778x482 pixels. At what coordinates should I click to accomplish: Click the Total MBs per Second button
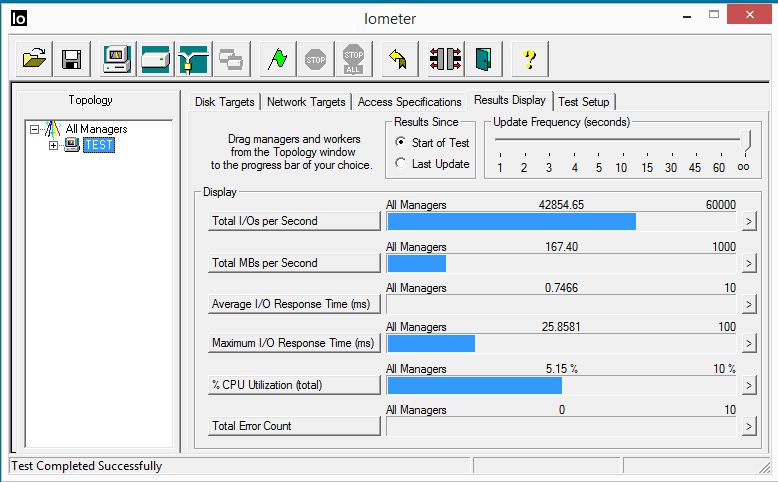pos(294,263)
